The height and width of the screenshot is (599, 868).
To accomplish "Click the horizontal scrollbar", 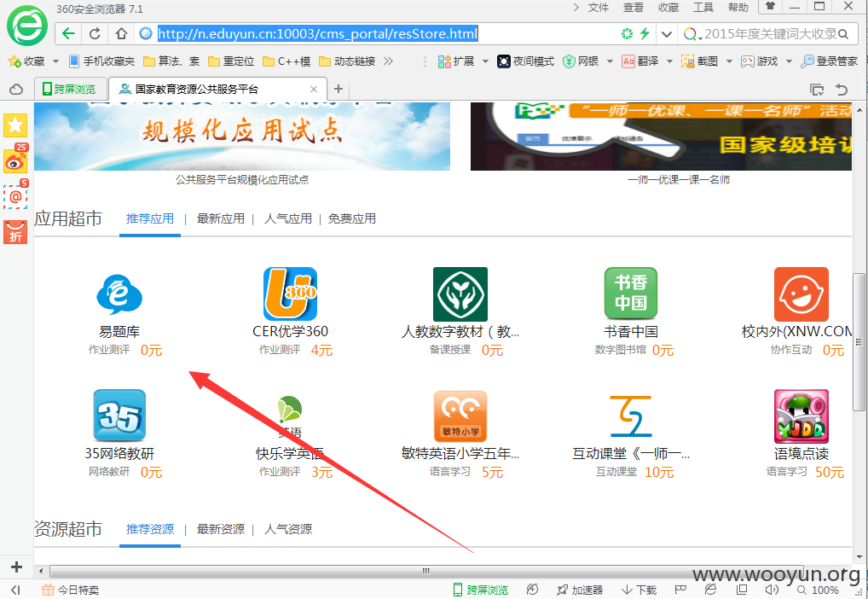I will tap(427, 571).
